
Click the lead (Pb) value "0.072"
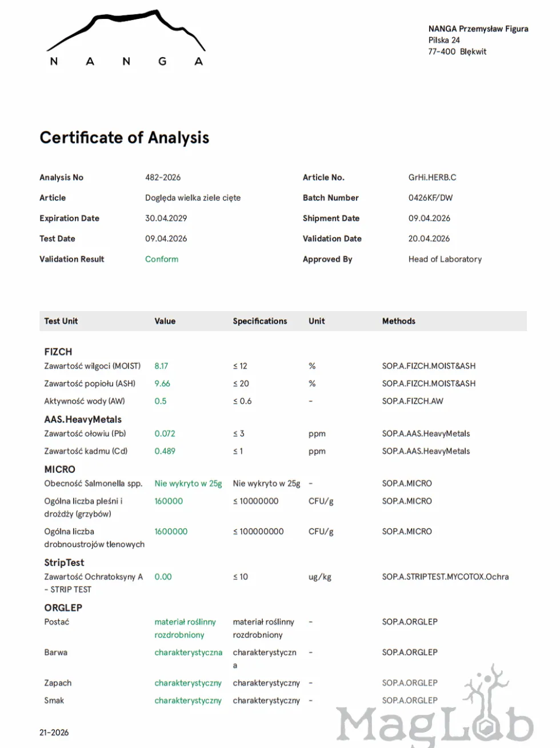click(165, 433)
